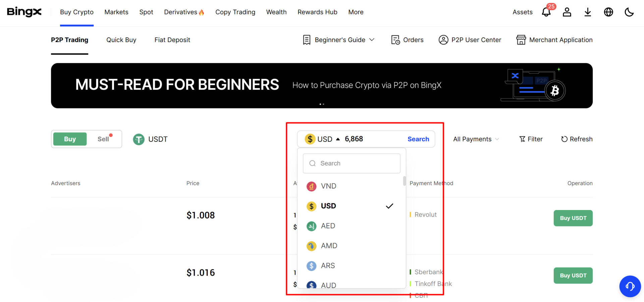Screen dimensions: 644x302
Task: Click the Refresh icon
Action: [x=565, y=139]
